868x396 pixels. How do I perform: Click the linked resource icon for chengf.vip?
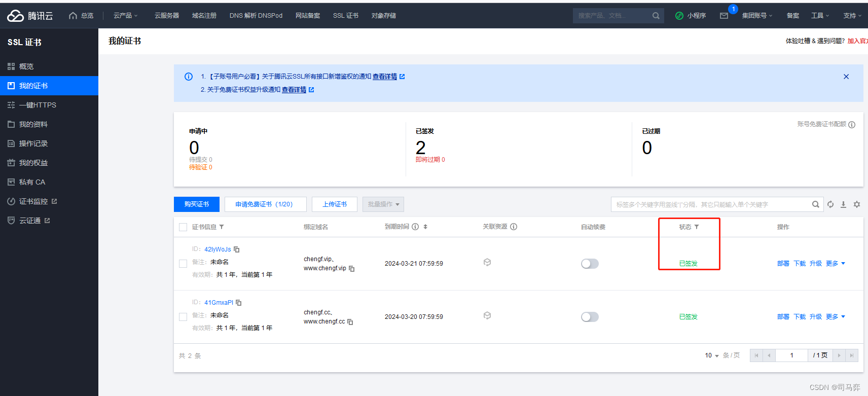point(487,262)
